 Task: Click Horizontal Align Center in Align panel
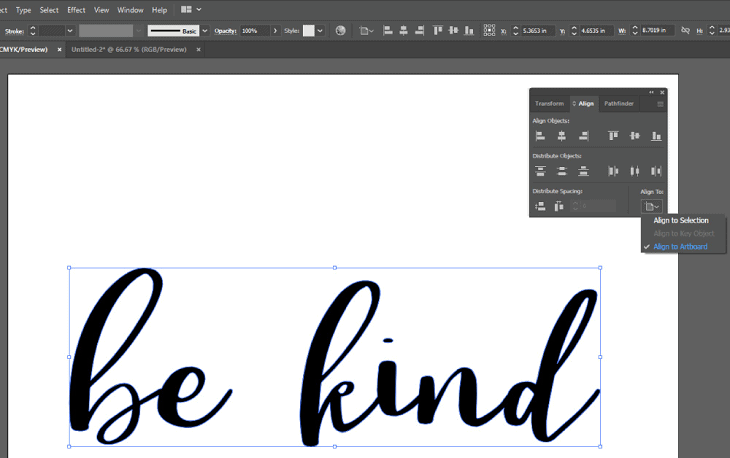point(561,136)
